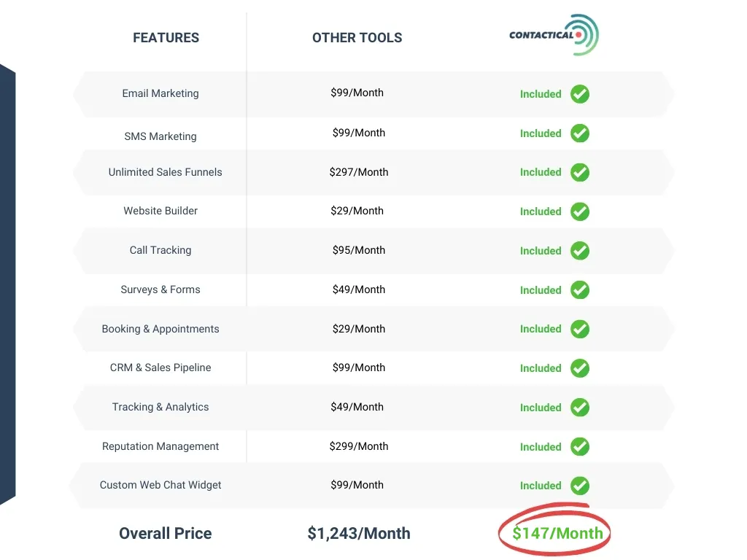This screenshot has width=747, height=560.
Task: Select the Call Tracking label
Action: pyautogui.click(x=160, y=250)
